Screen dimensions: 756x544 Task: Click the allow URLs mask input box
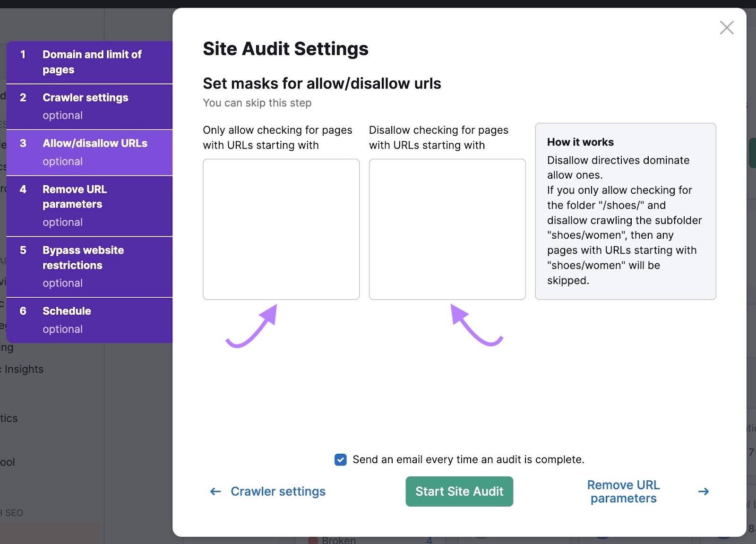click(x=281, y=229)
